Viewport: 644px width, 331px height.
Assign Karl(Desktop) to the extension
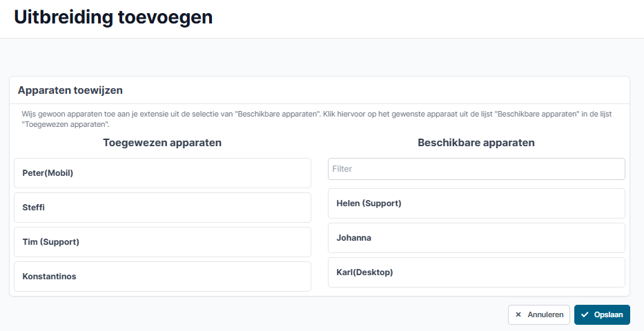(476, 272)
